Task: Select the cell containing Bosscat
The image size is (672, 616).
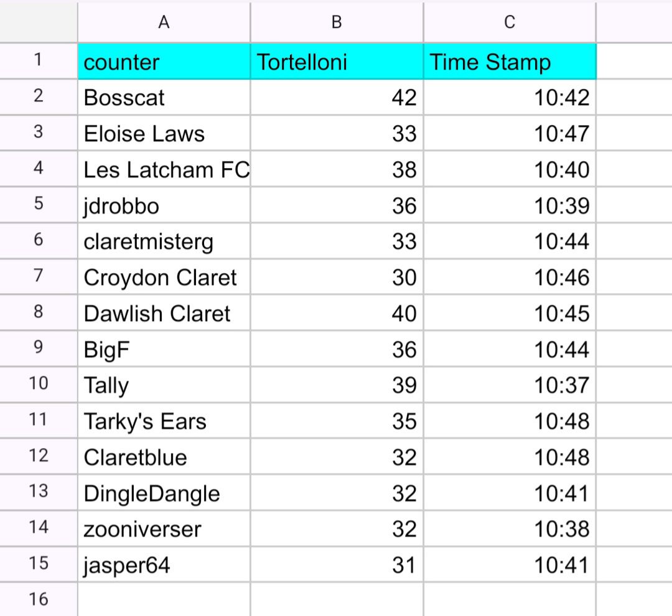Action: (x=164, y=98)
